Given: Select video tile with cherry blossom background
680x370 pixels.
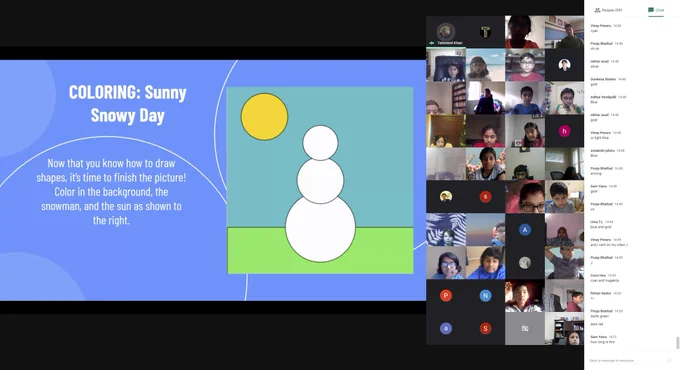Looking at the screenshot, I should 485,164.
